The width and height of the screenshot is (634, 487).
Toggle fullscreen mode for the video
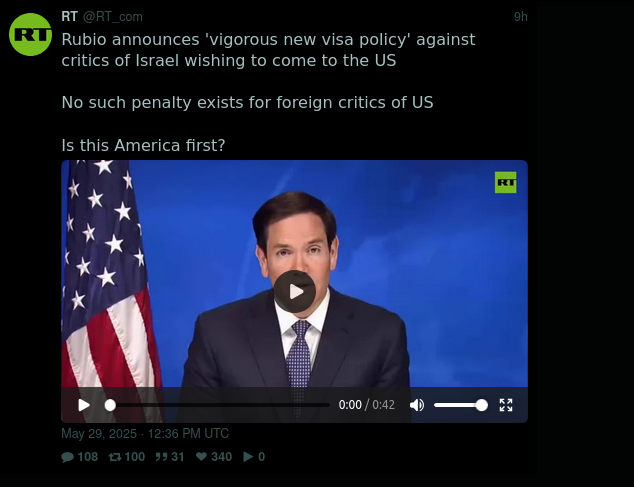pos(506,405)
